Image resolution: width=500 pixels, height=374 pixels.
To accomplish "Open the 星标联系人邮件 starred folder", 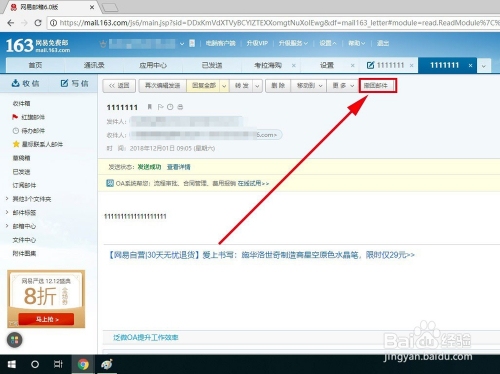I will [37, 144].
